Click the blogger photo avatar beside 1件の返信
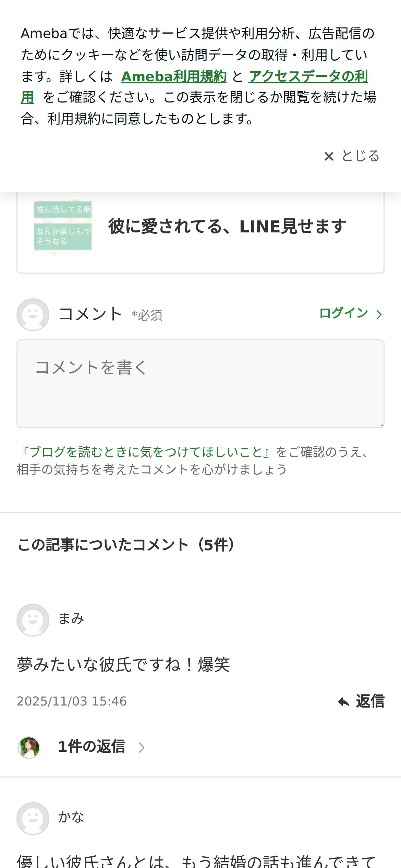The width and height of the screenshot is (401, 868). pos(29,747)
